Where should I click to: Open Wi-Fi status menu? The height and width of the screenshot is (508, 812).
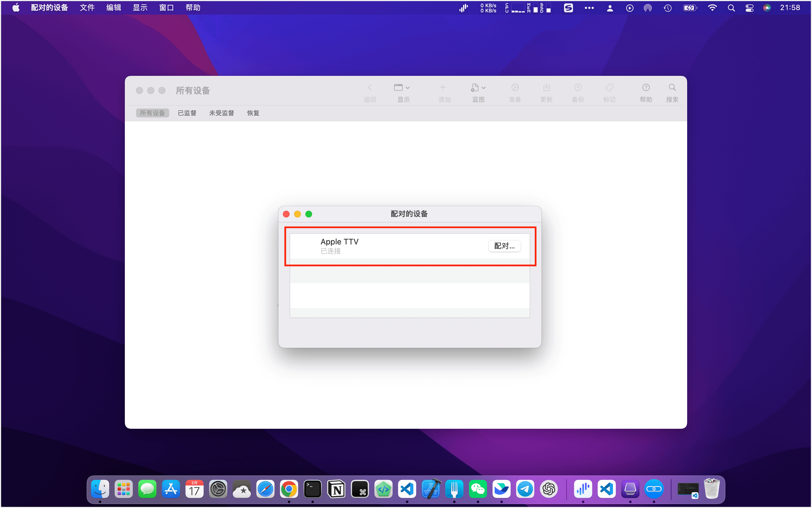tap(712, 8)
